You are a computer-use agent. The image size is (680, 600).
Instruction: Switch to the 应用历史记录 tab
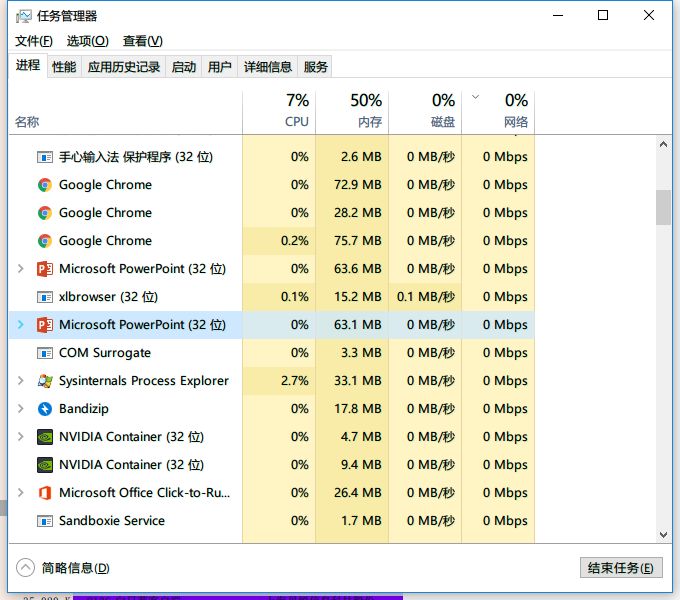click(124, 67)
